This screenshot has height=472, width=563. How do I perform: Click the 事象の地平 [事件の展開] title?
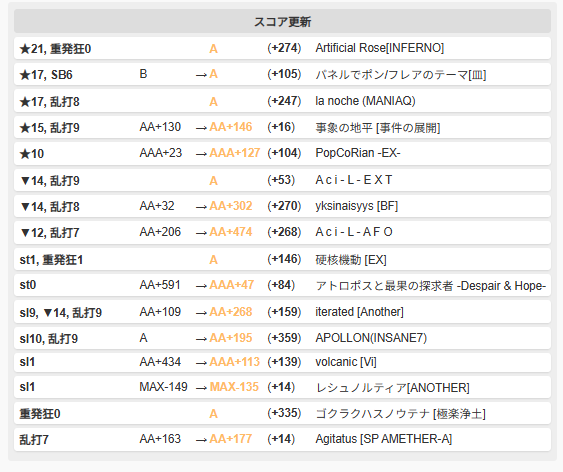[378, 127]
